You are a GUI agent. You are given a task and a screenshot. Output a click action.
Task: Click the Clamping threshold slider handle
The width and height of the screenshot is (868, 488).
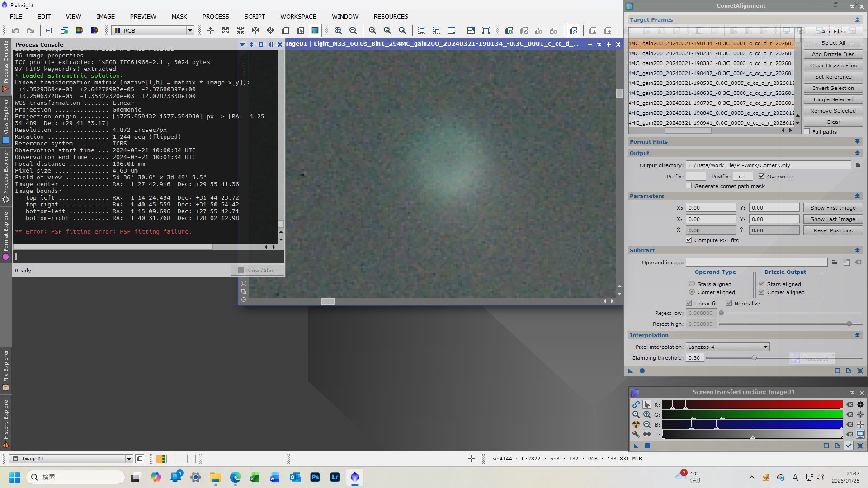coord(754,358)
